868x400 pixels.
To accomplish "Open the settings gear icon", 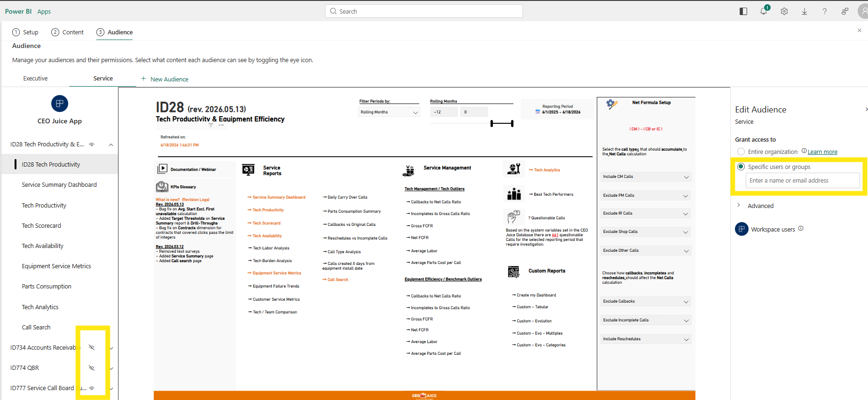I will pyautogui.click(x=784, y=11).
